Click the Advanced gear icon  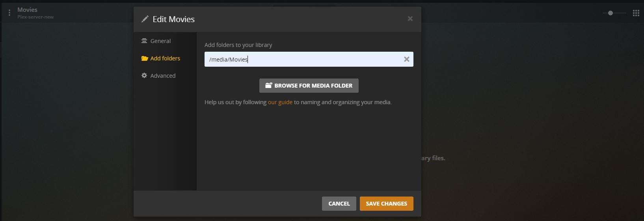point(144,75)
